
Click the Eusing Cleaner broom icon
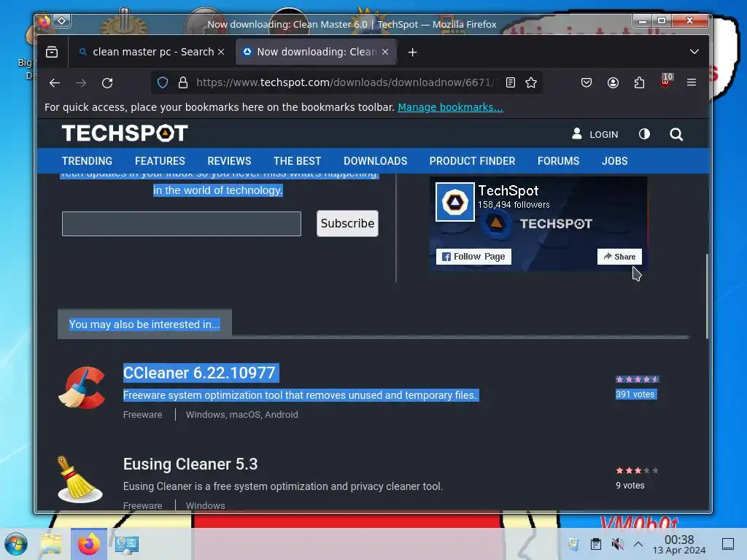[x=80, y=480]
